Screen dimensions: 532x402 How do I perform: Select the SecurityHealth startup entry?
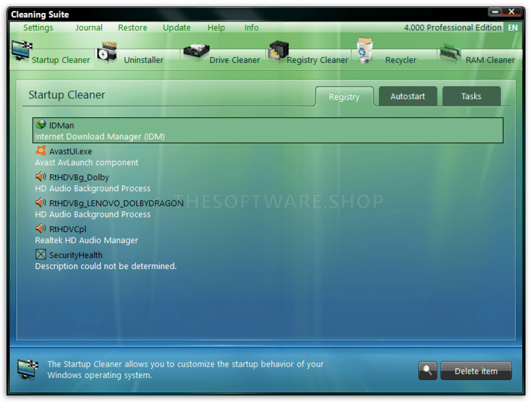[75, 255]
